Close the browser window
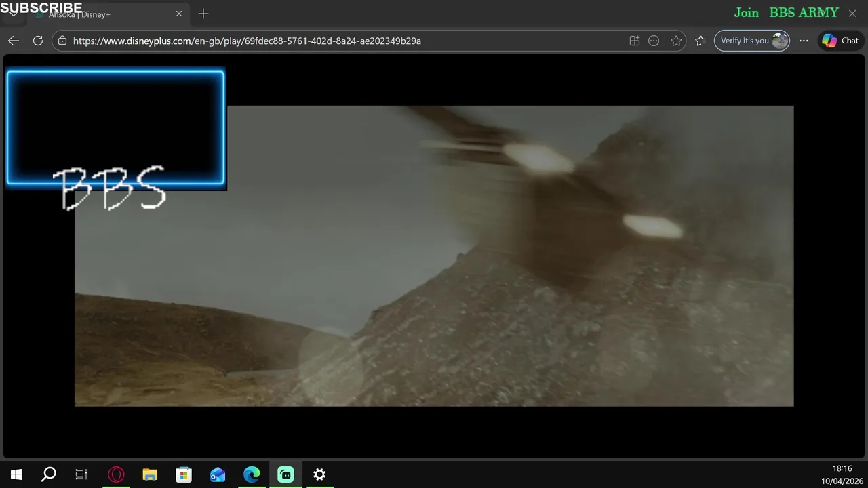Image resolution: width=868 pixels, height=488 pixels. [852, 14]
